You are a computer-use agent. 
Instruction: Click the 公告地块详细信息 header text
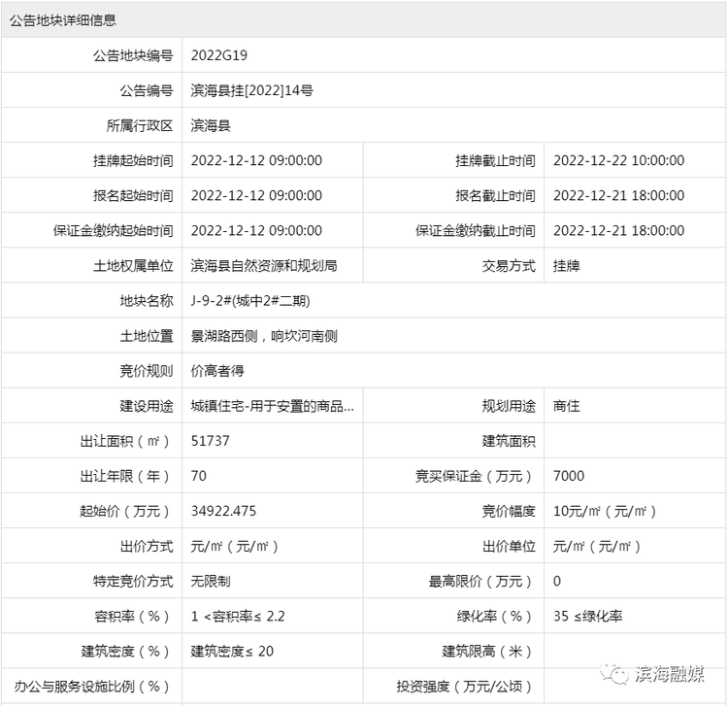(x=63, y=20)
